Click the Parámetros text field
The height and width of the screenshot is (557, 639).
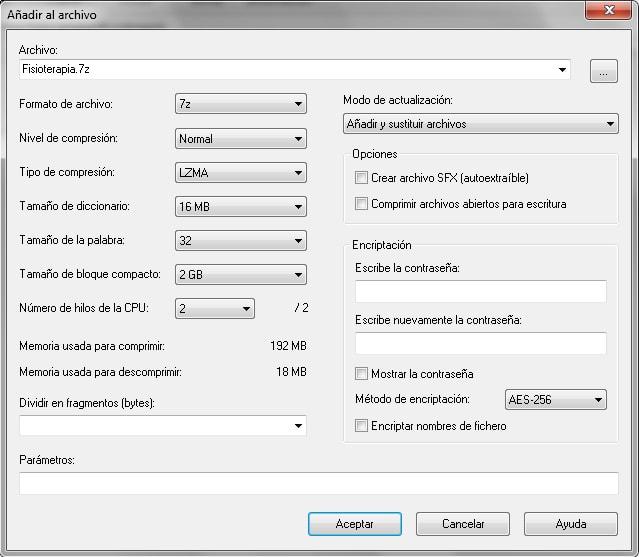pyautogui.click(x=319, y=483)
